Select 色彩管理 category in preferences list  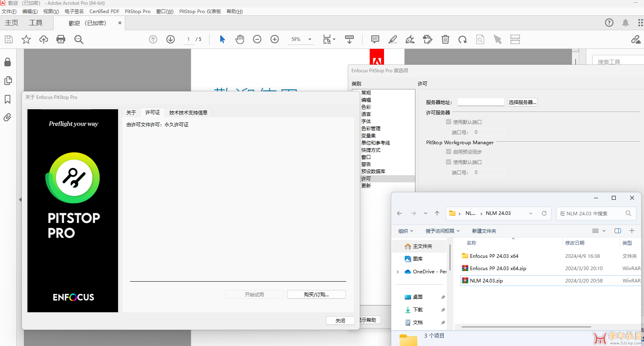371,129
